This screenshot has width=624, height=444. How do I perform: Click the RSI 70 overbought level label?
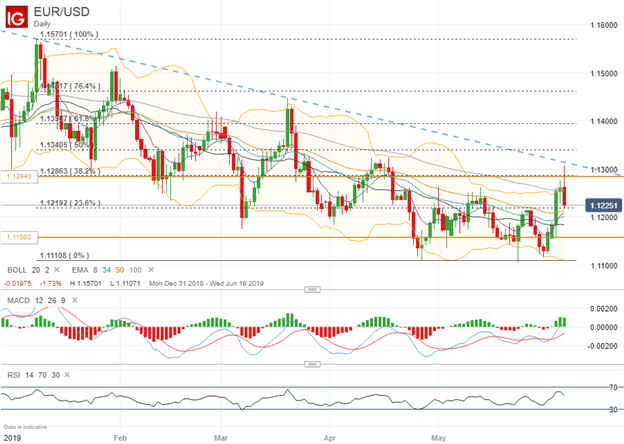(x=613, y=387)
